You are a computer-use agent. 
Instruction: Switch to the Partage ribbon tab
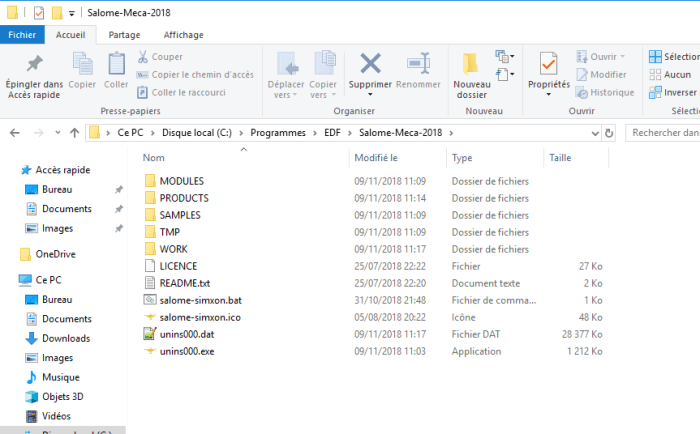click(x=124, y=35)
